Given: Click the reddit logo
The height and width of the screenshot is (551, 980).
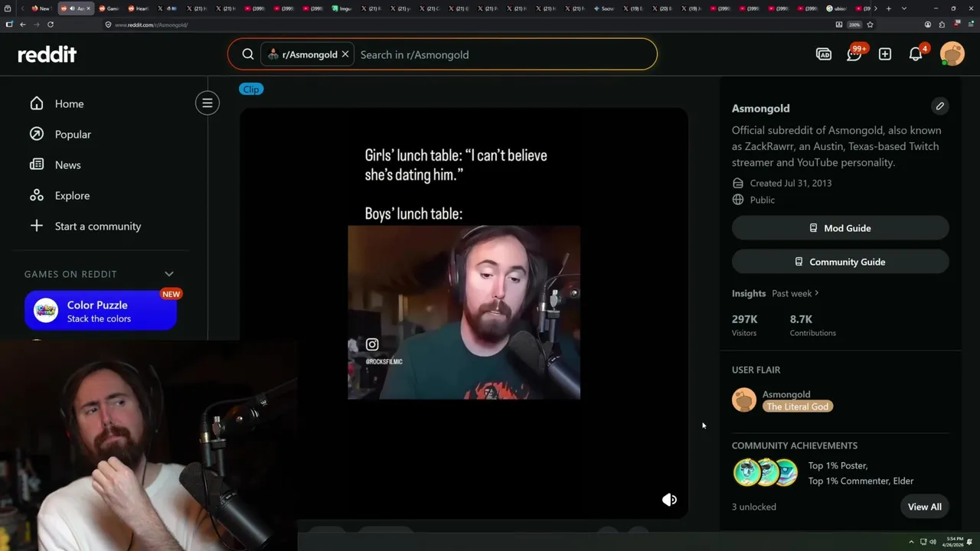Looking at the screenshot, I should click(47, 54).
